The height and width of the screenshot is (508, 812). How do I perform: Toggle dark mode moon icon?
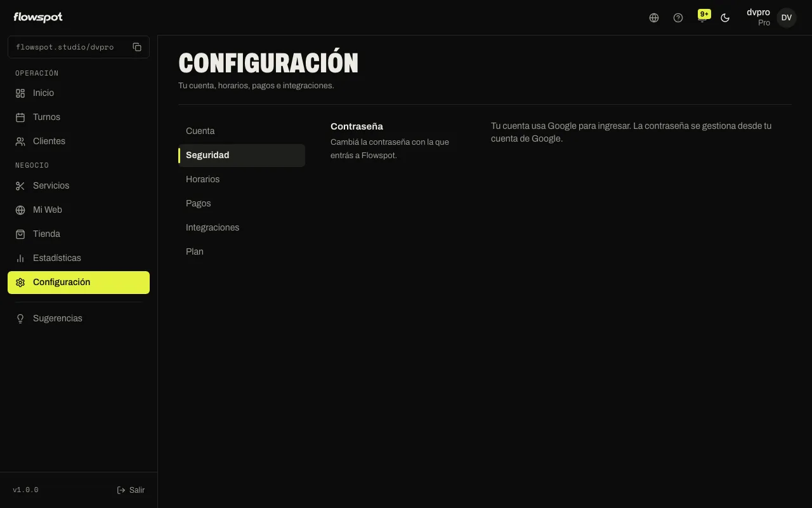(x=725, y=18)
